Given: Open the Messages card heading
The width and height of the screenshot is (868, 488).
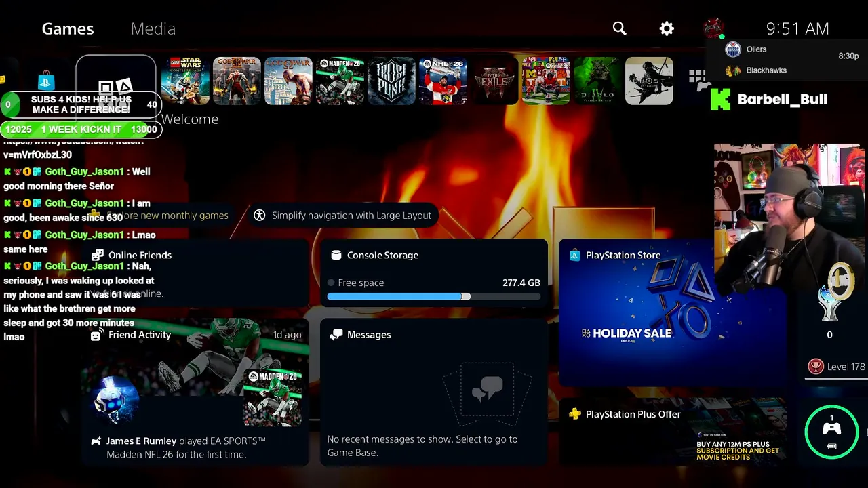Looking at the screenshot, I should pyautogui.click(x=368, y=335).
